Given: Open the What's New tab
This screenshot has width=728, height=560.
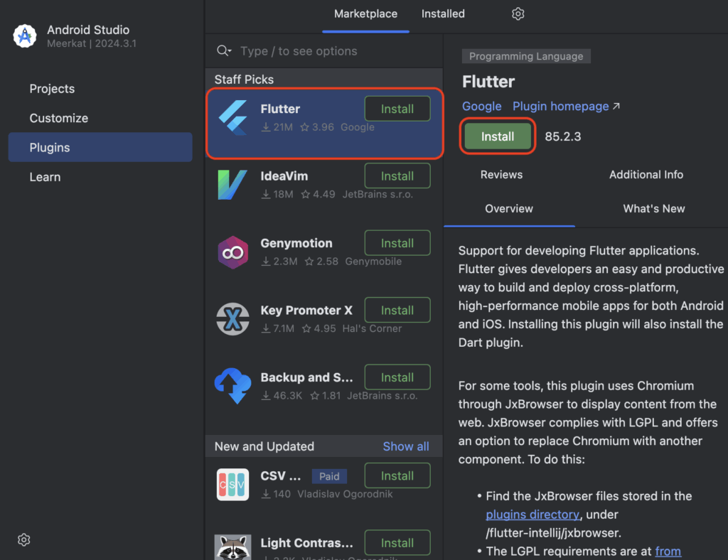Looking at the screenshot, I should [654, 209].
